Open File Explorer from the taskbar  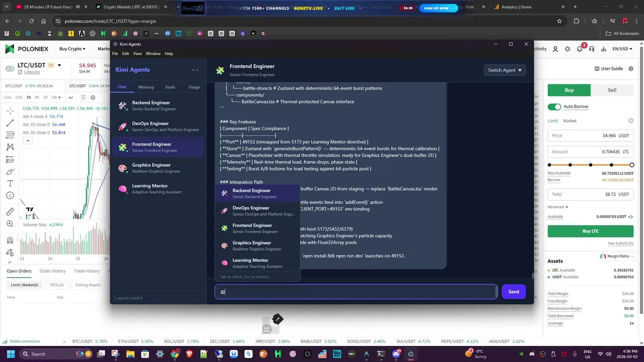tap(130, 354)
